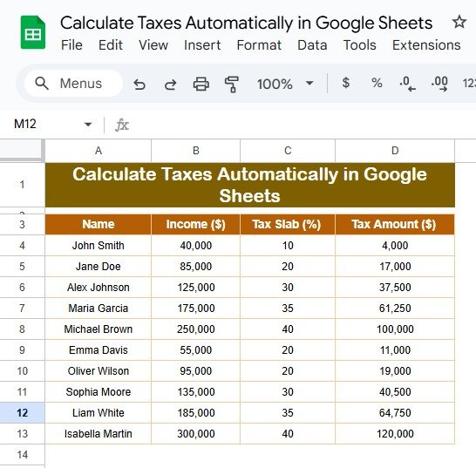Click the Decrease decimal places icon

407,84
